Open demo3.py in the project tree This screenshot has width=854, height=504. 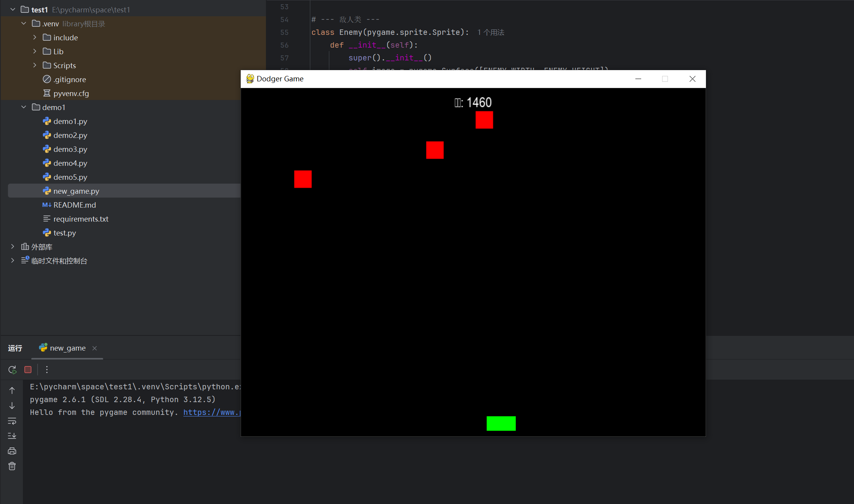click(x=70, y=149)
